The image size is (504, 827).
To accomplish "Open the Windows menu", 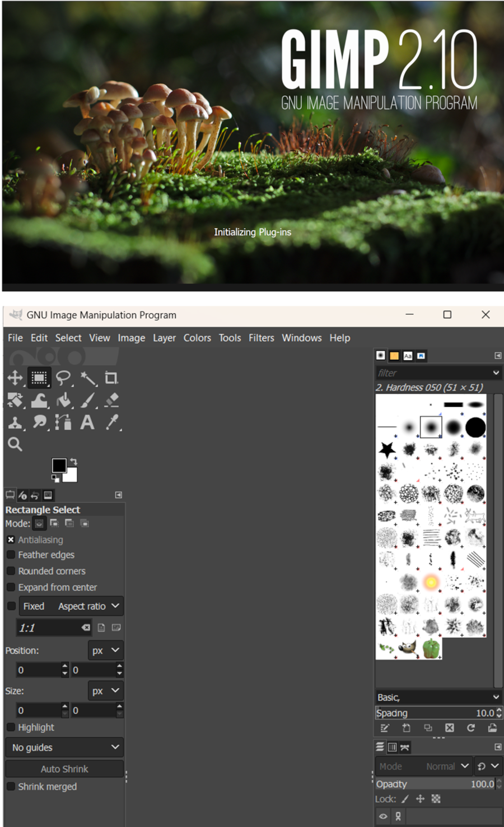I will (x=302, y=338).
